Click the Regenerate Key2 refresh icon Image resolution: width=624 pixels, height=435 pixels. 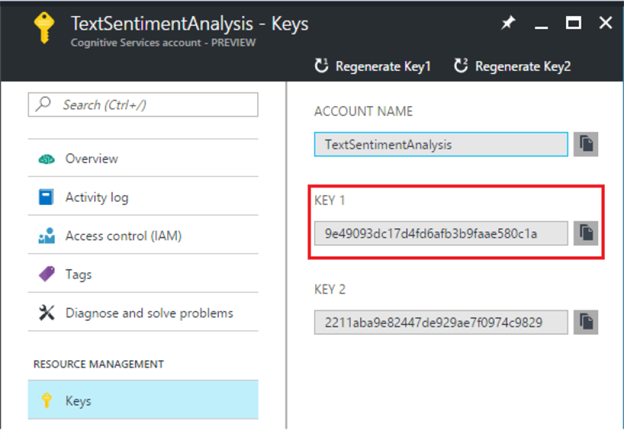coord(461,66)
